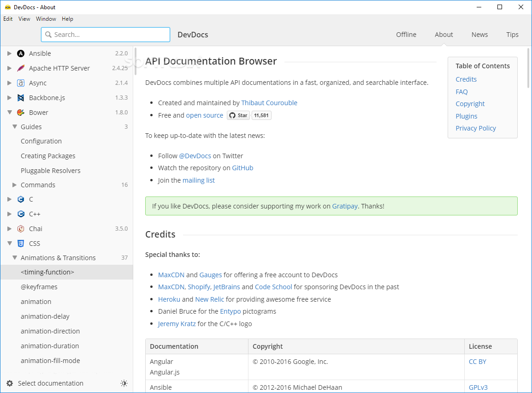Open the Gratipay support link
The height and width of the screenshot is (393, 532).
345,206
